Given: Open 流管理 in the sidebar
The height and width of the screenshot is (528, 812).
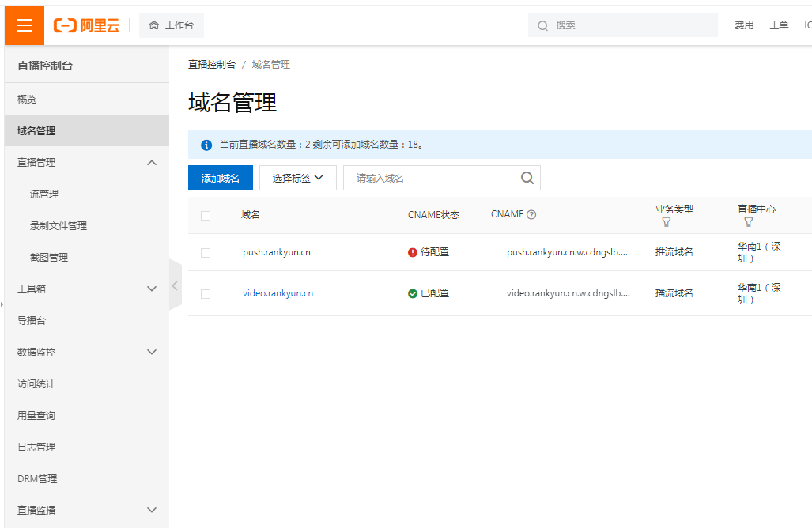Looking at the screenshot, I should (x=44, y=194).
